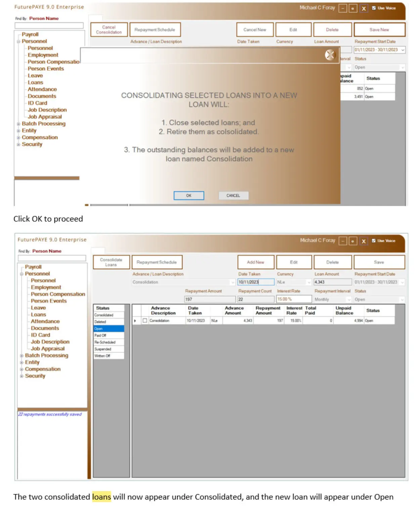Screen dimensions: 420x509
Task: Click Find By Person Name field in top screenshot
Action: (49, 26)
